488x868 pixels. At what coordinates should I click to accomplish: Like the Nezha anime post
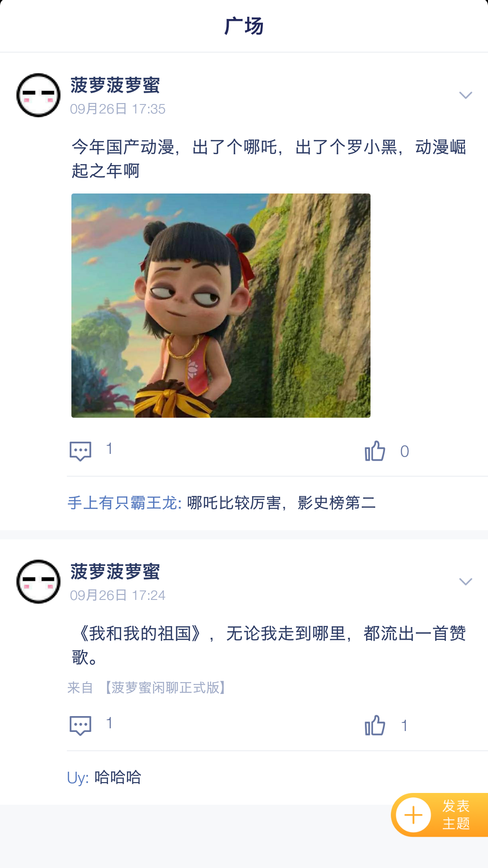[x=375, y=451]
